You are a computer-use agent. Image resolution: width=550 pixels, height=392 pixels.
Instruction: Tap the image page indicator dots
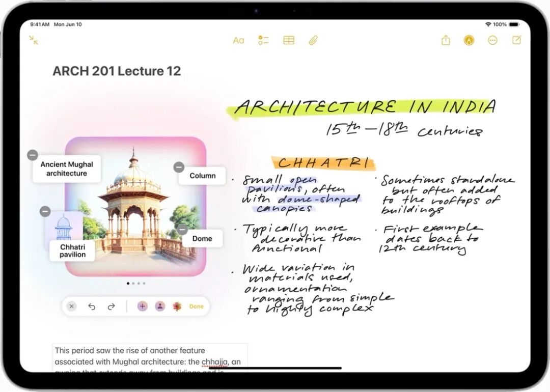tap(136, 283)
